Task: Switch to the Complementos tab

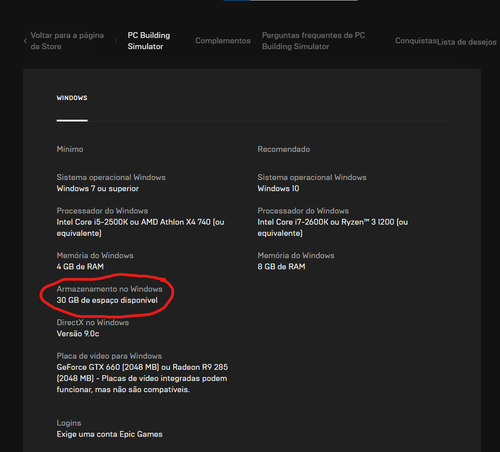Action: [x=223, y=41]
